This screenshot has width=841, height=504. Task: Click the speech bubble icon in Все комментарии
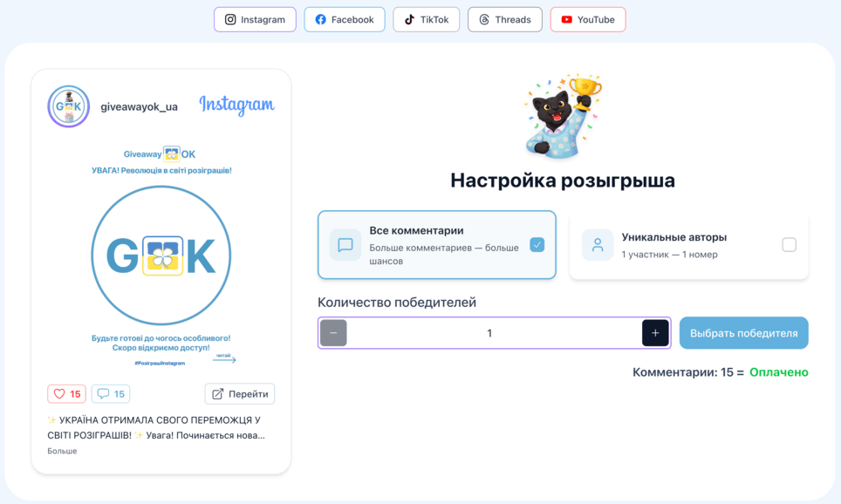click(345, 245)
